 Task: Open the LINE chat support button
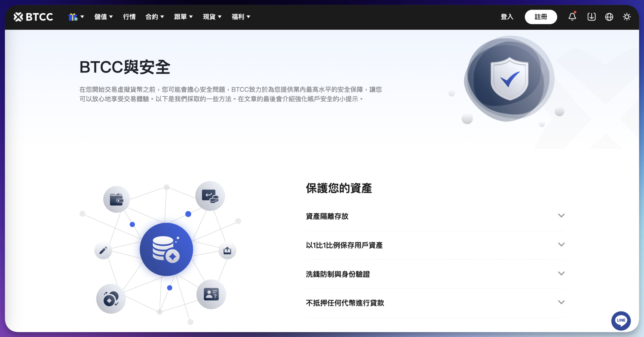coord(621,321)
